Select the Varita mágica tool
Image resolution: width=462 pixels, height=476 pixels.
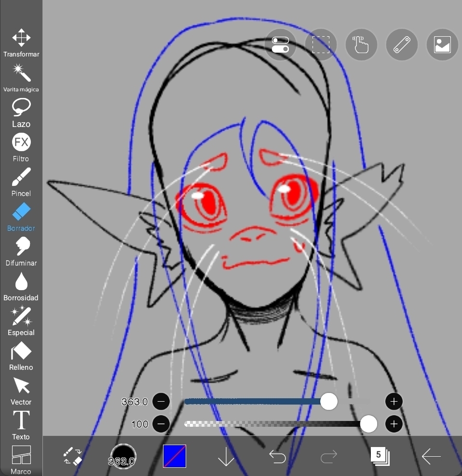pos(21,77)
